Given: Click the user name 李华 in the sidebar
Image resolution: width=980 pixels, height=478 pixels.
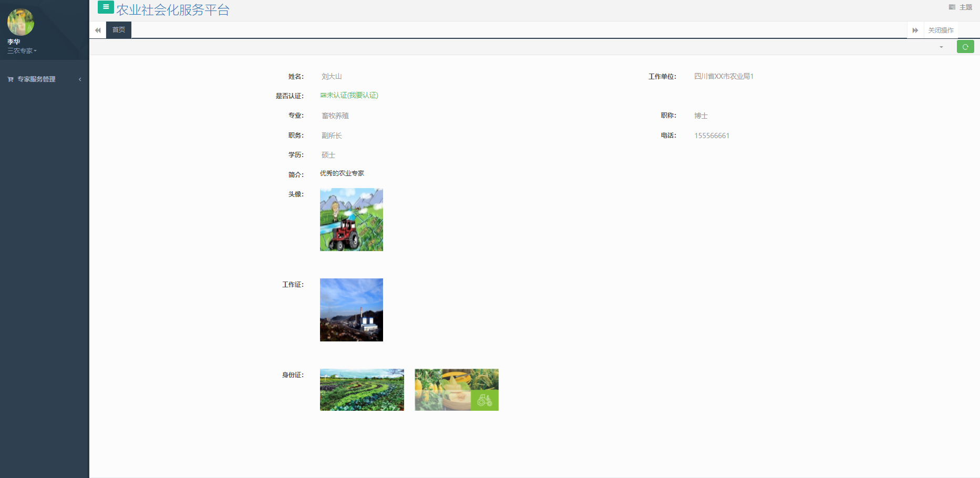Looking at the screenshot, I should (14, 42).
